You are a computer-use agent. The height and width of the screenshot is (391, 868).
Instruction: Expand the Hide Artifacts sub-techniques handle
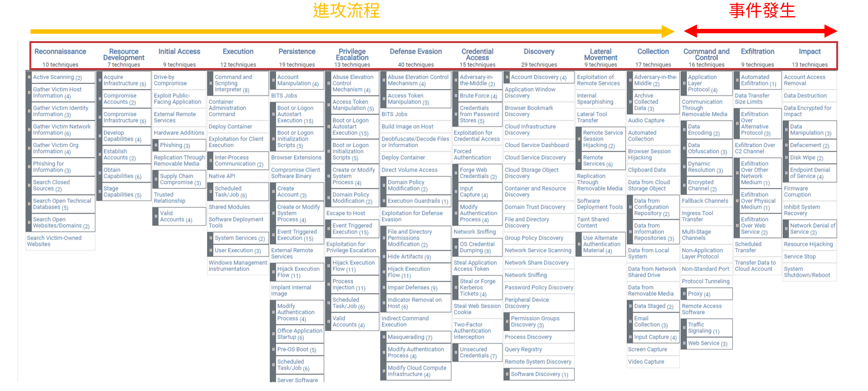pyautogui.click(x=384, y=257)
